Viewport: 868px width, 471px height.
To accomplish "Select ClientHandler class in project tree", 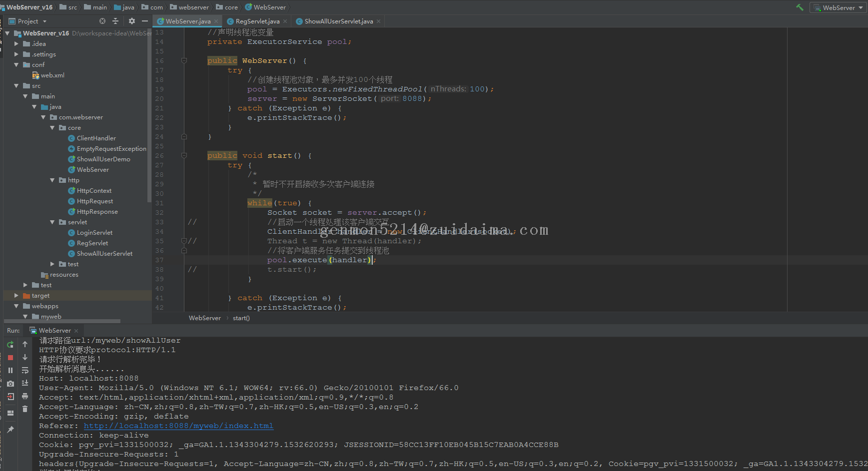I will (x=92, y=138).
